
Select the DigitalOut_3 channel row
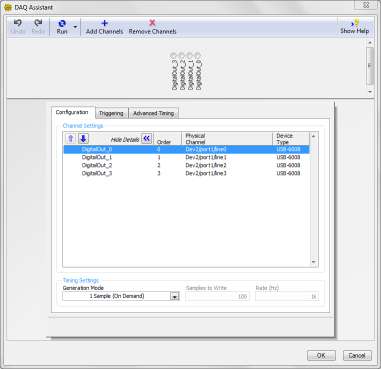tap(186, 173)
